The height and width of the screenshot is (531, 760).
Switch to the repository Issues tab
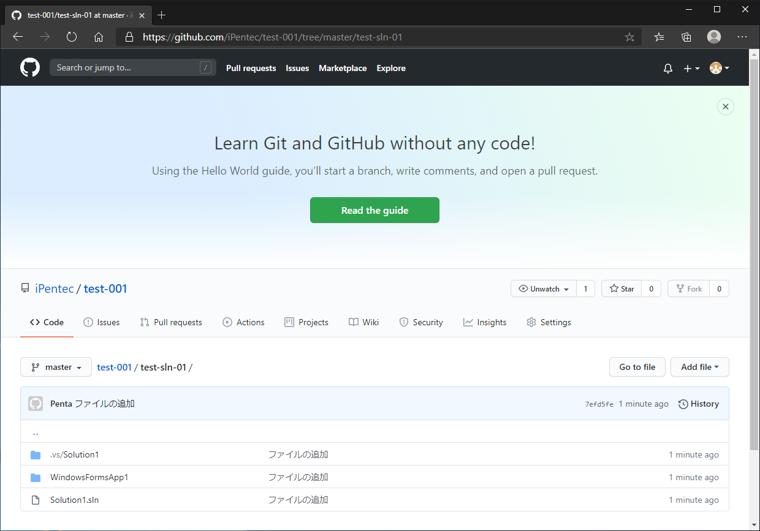click(x=101, y=322)
